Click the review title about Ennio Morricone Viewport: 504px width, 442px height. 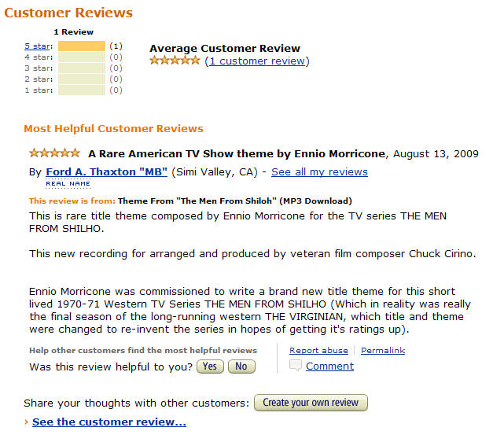coord(237,153)
